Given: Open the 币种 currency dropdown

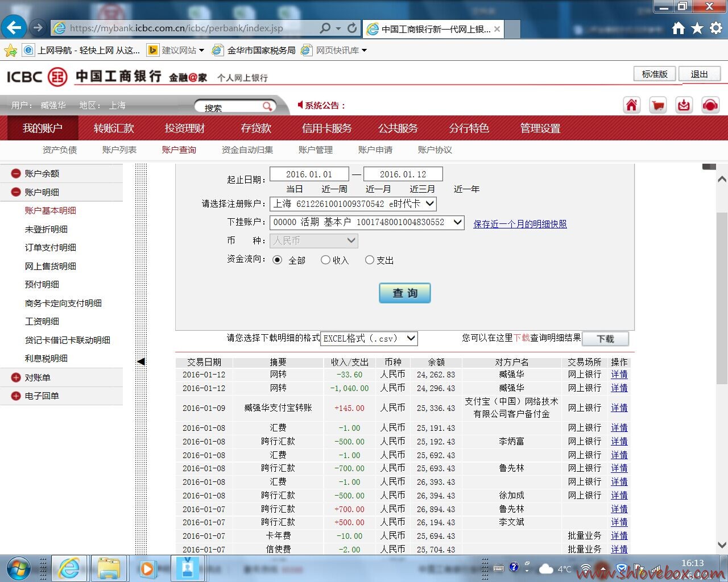Looking at the screenshot, I should point(314,241).
